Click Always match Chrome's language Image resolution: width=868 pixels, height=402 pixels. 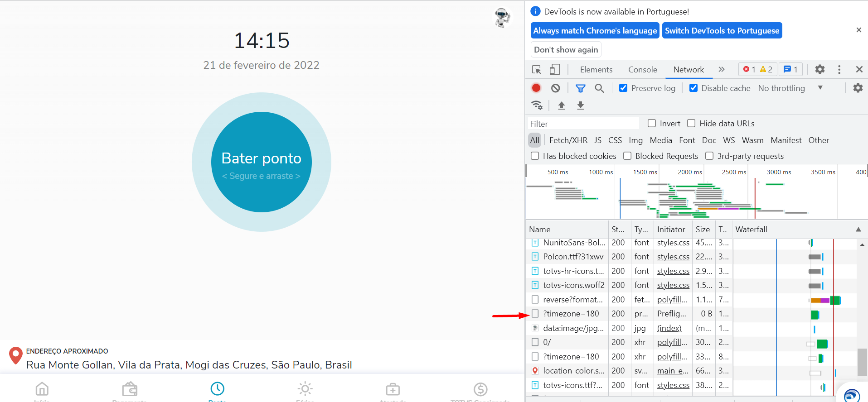(x=595, y=30)
